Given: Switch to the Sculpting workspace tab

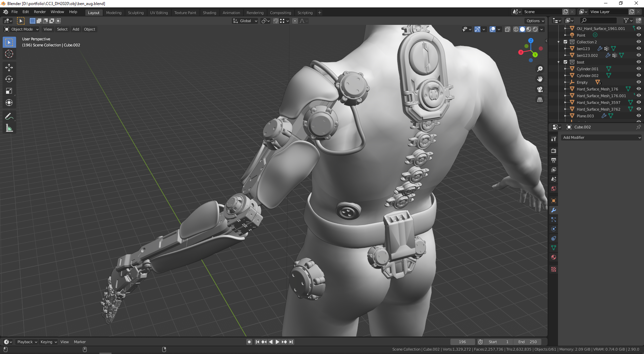Looking at the screenshot, I should 136,13.
